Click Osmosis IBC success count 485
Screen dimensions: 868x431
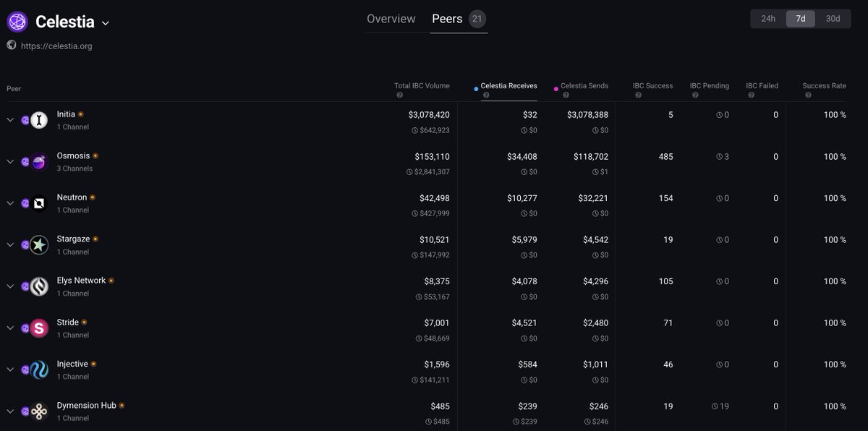[665, 156]
